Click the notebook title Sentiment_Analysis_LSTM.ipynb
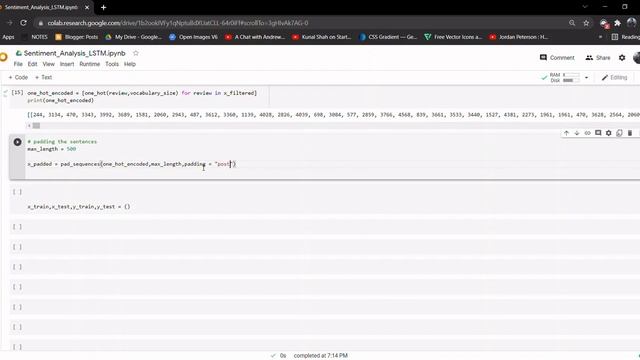The image size is (640, 360). 75,53
